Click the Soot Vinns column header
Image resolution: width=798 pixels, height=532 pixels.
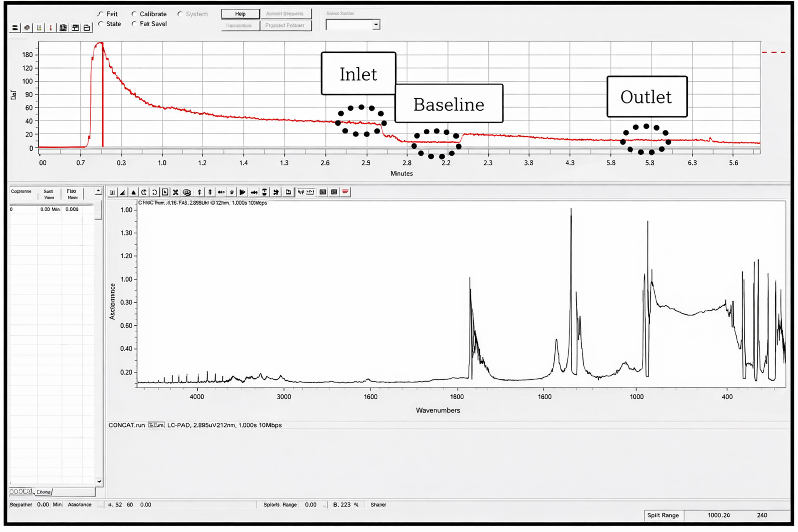click(49, 194)
